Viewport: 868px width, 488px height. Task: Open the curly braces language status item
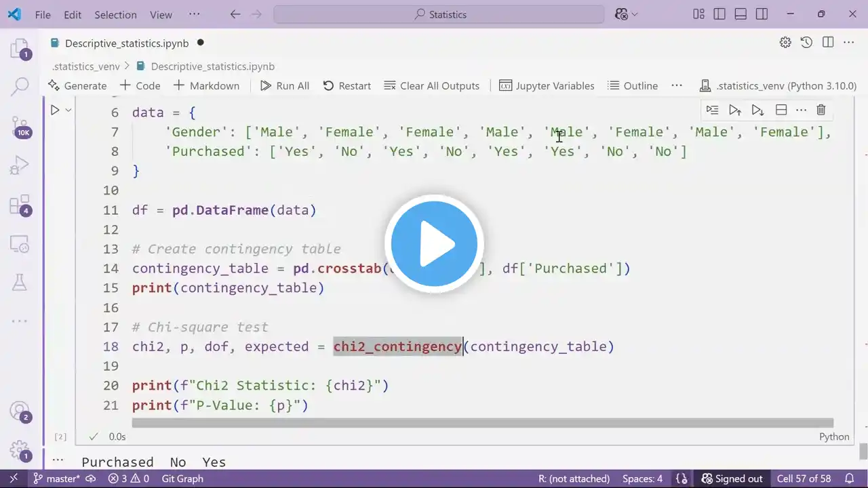(682, 479)
